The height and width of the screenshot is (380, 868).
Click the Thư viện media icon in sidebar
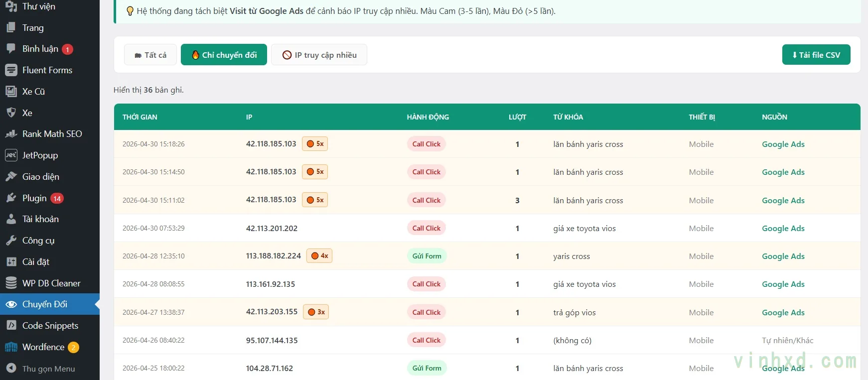pos(11,6)
